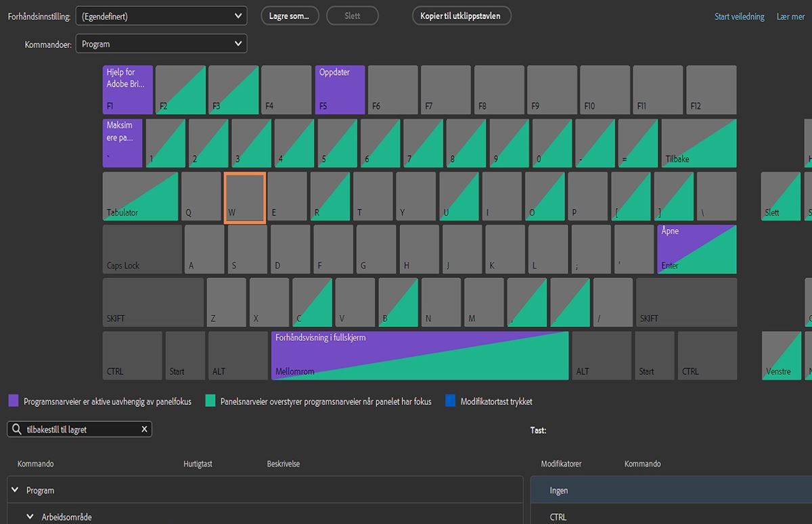Select the F1 key 'Hjelp for Adobe Bri...'
This screenshot has width=812, height=524.
coord(128,90)
